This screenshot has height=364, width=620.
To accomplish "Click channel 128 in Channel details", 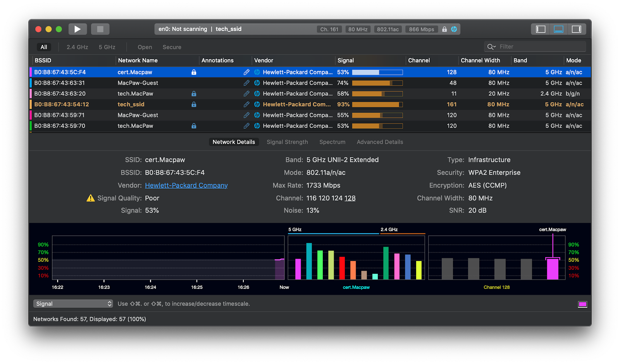I will [350, 198].
